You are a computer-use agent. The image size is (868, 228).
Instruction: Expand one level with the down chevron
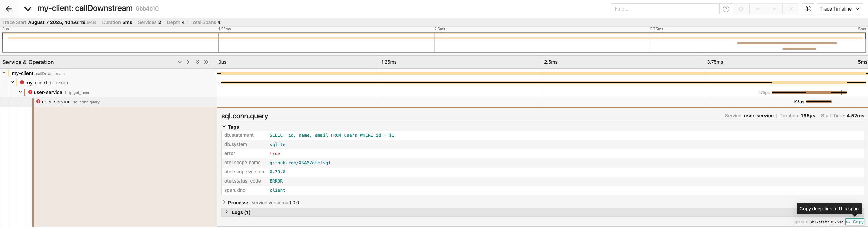179,62
